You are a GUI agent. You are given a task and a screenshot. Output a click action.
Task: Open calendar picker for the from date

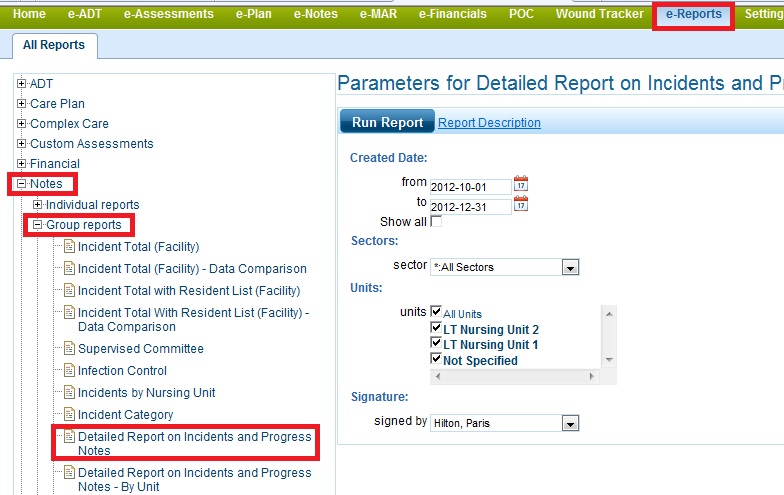point(520,184)
